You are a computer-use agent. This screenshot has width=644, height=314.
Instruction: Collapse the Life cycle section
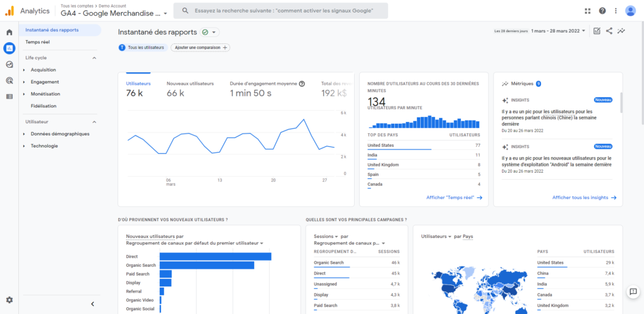pyautogui.click(x=94, y=58)
